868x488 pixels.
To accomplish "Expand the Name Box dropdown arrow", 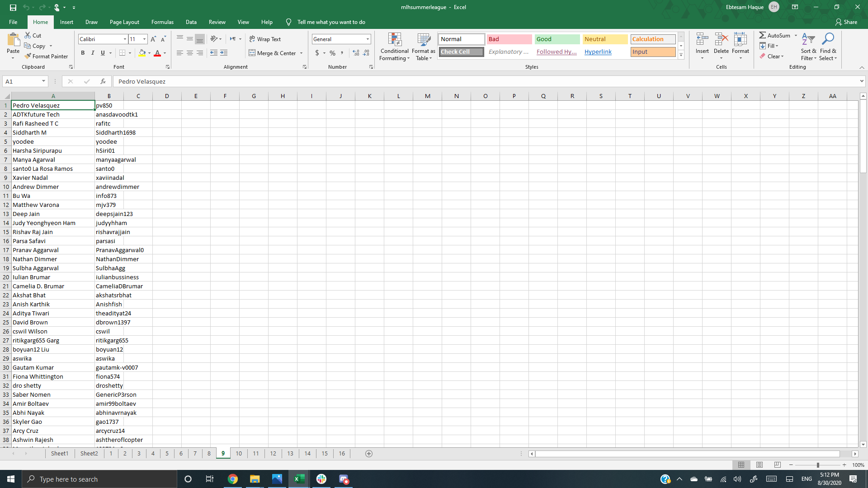I will (43, 81).
